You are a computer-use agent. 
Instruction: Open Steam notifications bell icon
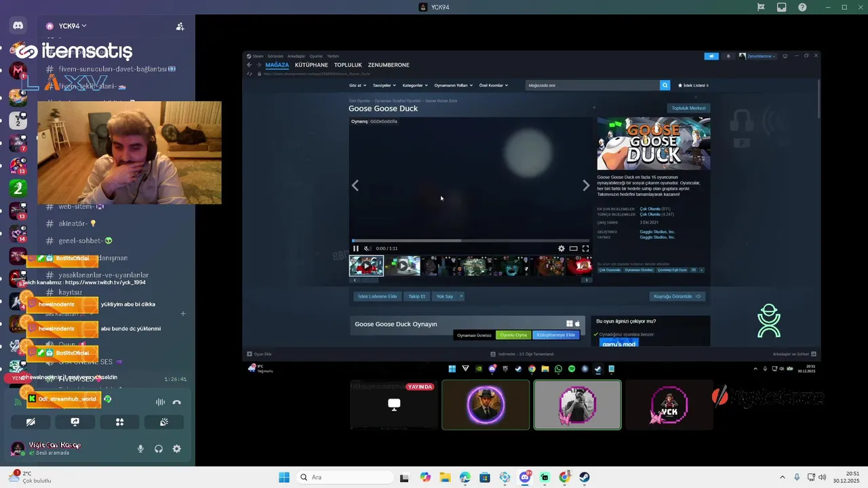tap(728, 56)
